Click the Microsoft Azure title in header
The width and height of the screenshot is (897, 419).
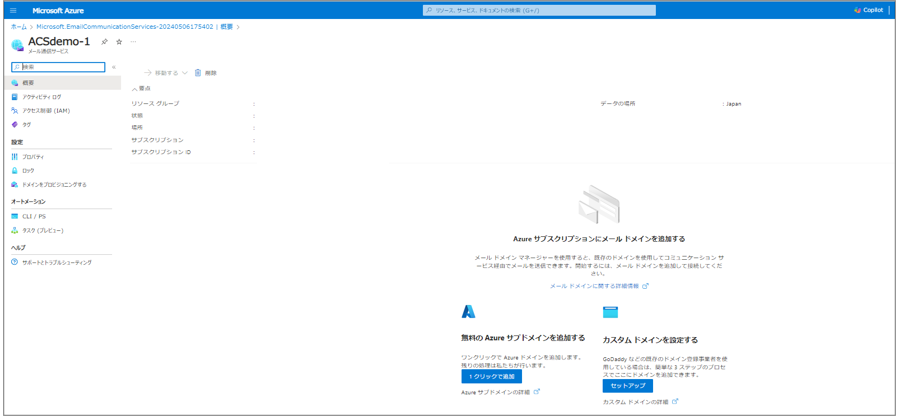click(58, 10)
